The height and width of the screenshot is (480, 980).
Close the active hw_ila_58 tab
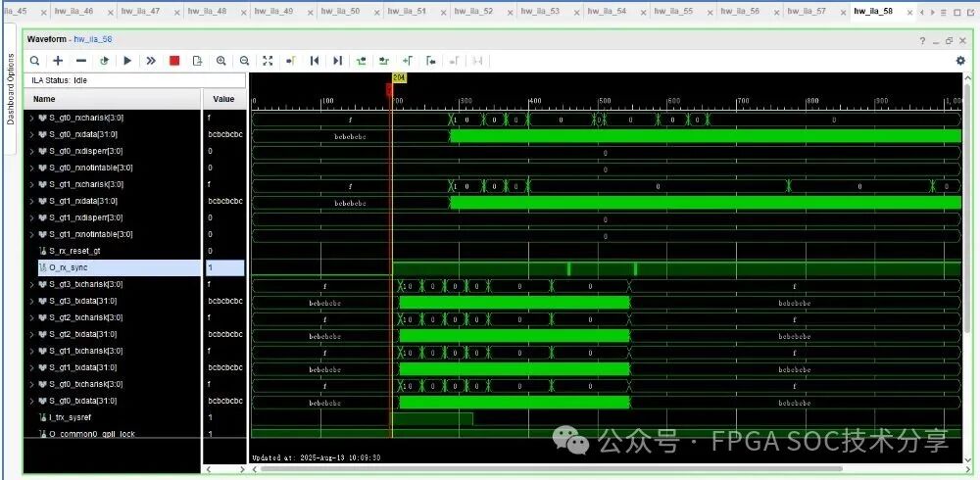point(909,12)
